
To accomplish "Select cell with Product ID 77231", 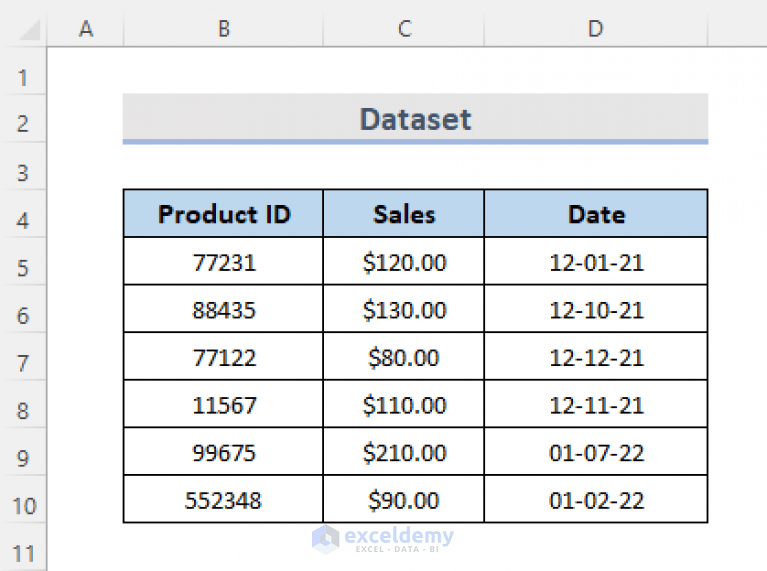I will click(224, 262).
